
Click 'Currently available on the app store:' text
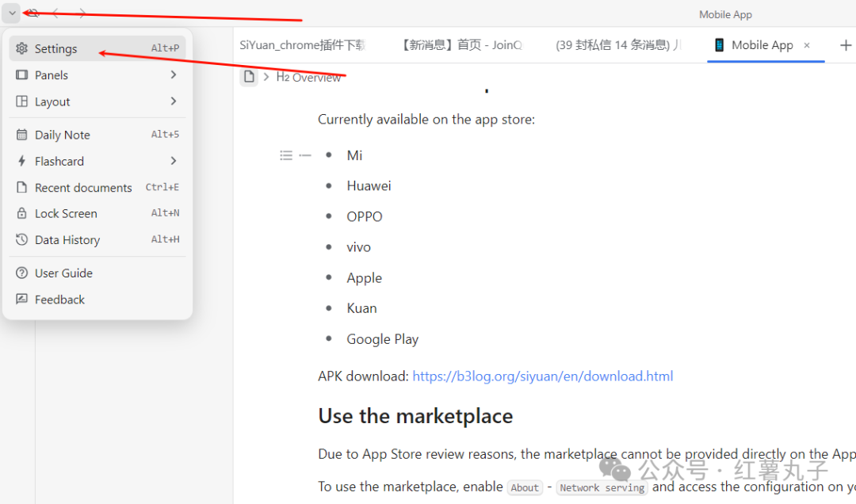[426, 120]
